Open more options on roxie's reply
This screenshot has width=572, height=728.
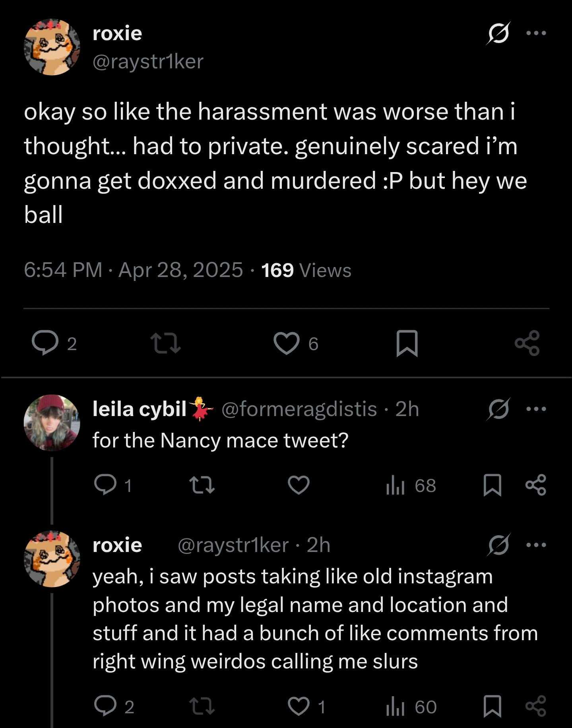(x=536, y=545)
